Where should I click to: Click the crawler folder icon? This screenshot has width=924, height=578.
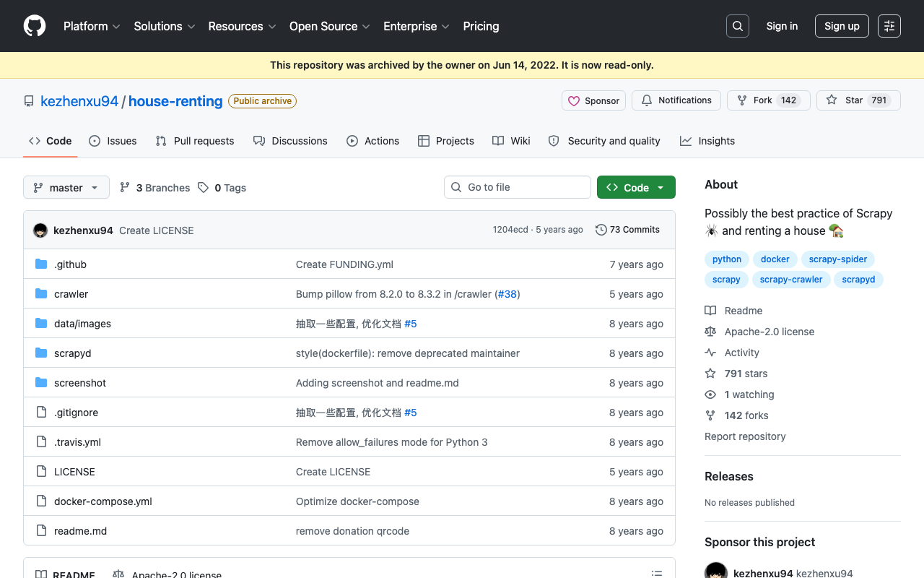tap(41, 294)
